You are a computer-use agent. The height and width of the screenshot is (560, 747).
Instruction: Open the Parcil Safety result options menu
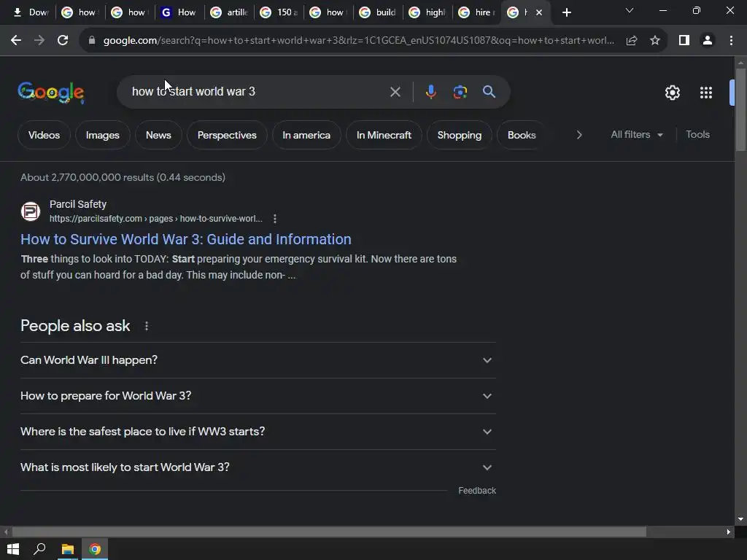pyautogui.click(x=275, y=219)
